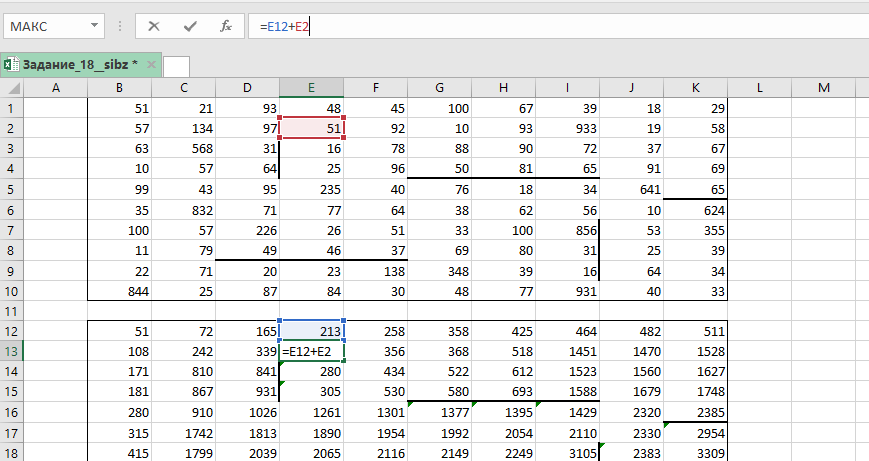Click the empty tab beside the workbook tab
The width and height of the screenshot is (869, 461).
[176, 66]
